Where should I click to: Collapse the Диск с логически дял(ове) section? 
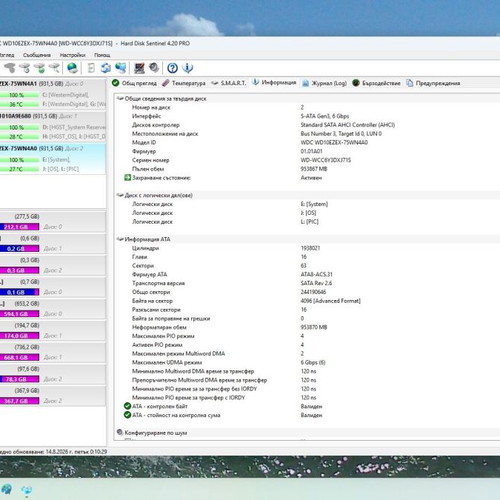tap(120, 195)
